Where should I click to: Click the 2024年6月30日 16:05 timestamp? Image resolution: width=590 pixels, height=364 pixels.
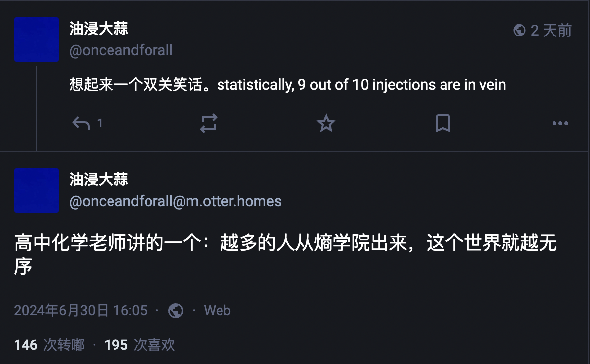(80, 311)
